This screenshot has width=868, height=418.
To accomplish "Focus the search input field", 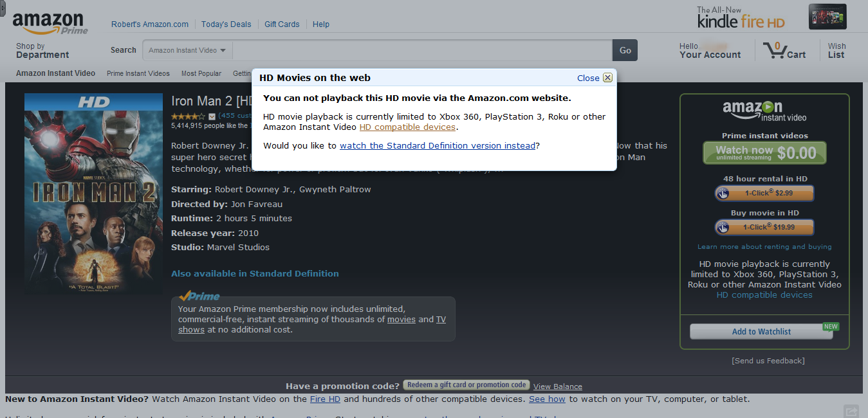I will point(422,50).
